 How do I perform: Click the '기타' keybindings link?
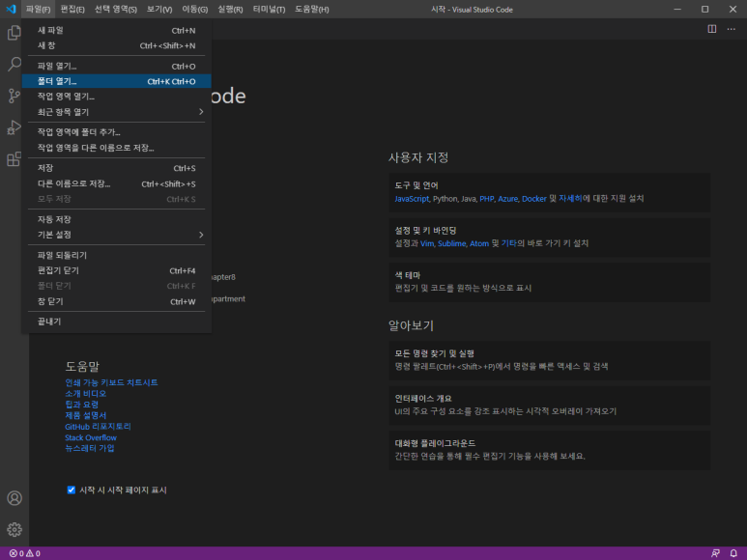pyautogui.click(x=509, y=243)
